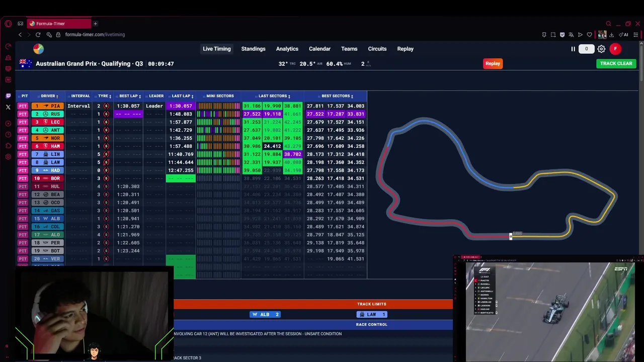Click the delay counter field showing 0
Image resolution: width=644 pixels, height=362 pixels.
coord(586,49)
